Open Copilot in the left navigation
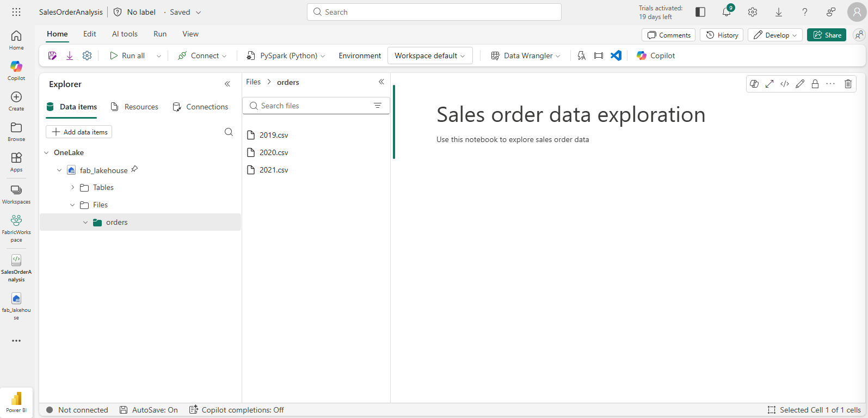 pyautogui.click(x=16, y=70)
